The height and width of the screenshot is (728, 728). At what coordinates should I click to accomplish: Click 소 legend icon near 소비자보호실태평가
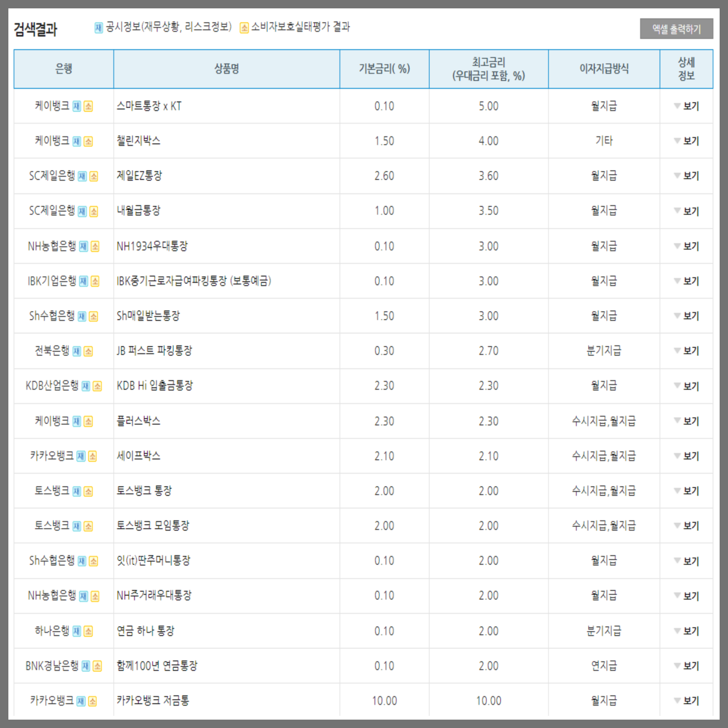(x=244, y=27)
